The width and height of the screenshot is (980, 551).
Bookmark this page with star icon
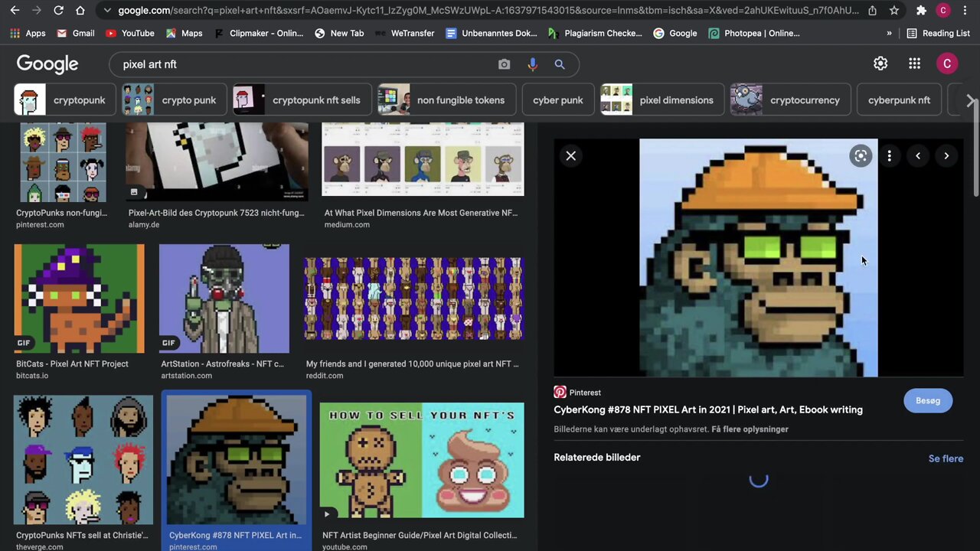tap(894, 11)
